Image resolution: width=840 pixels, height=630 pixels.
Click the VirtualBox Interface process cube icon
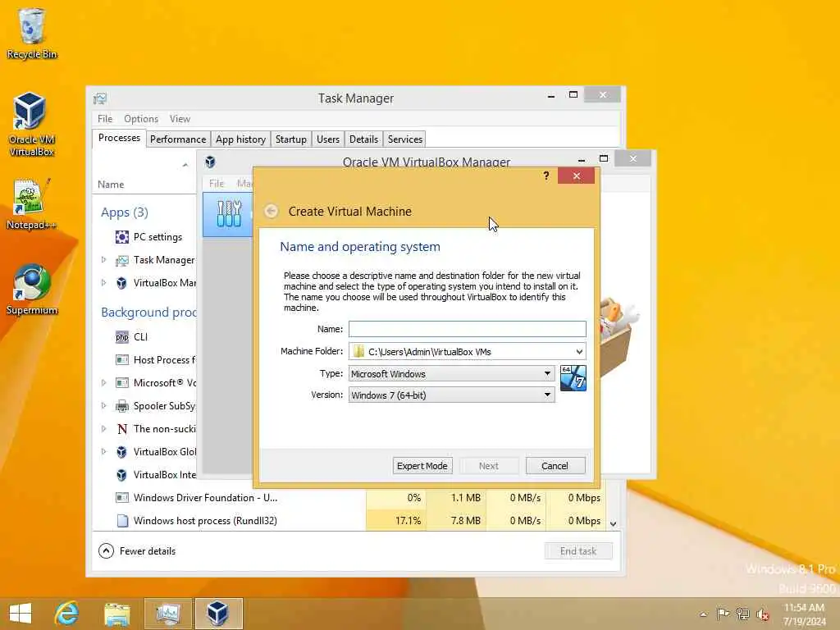pos(121,475)
